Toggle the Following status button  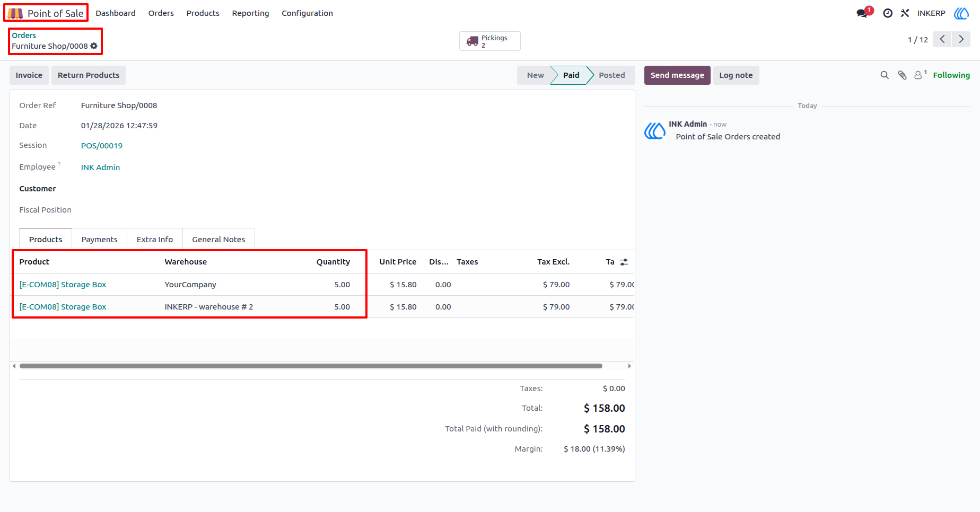point(951,75)
